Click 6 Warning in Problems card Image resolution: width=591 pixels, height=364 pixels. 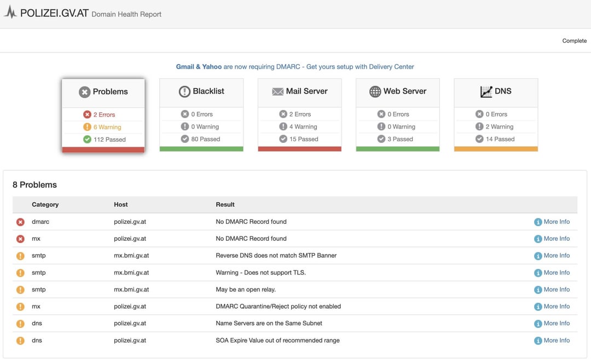point(107,127)
